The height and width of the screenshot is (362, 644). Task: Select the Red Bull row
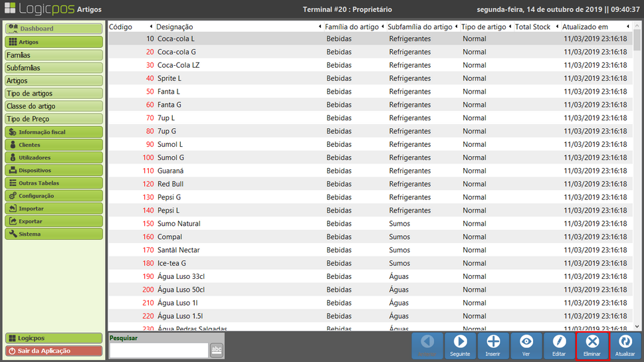pyautogui.click(x=370, y=184)
